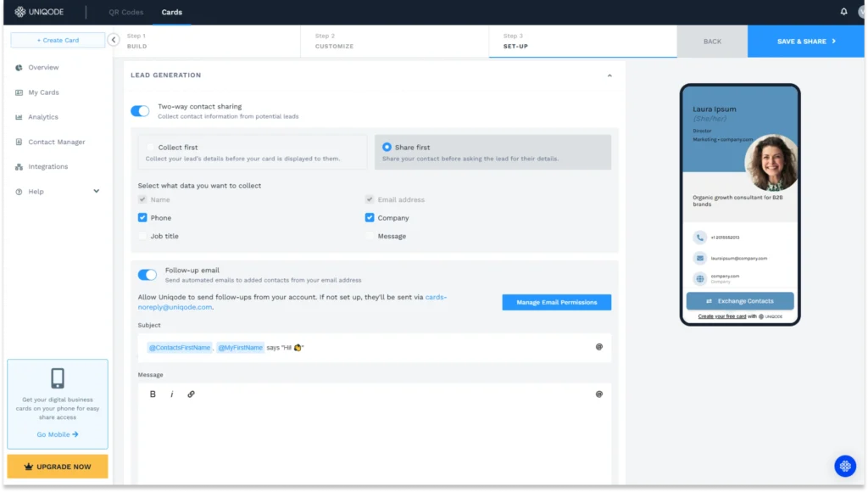Image resolution: width=868 pixels, height=492 pixels.
Task: Click the Uniqode logo icon
Action: click(20, 12)
